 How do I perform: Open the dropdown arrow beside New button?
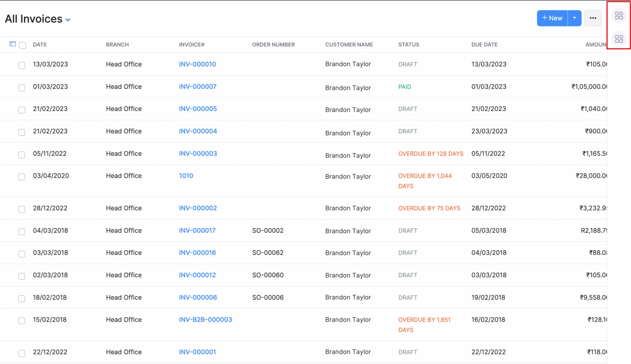574,18
